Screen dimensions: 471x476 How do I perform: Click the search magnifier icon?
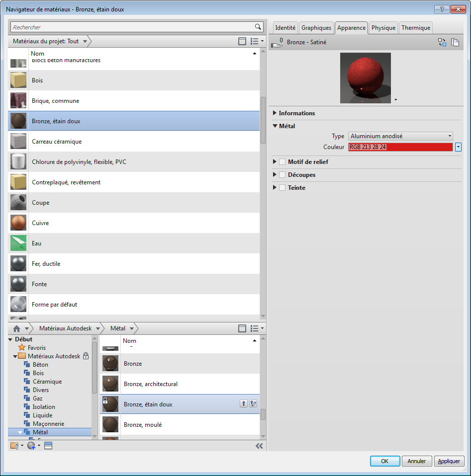tap(258, 27)
